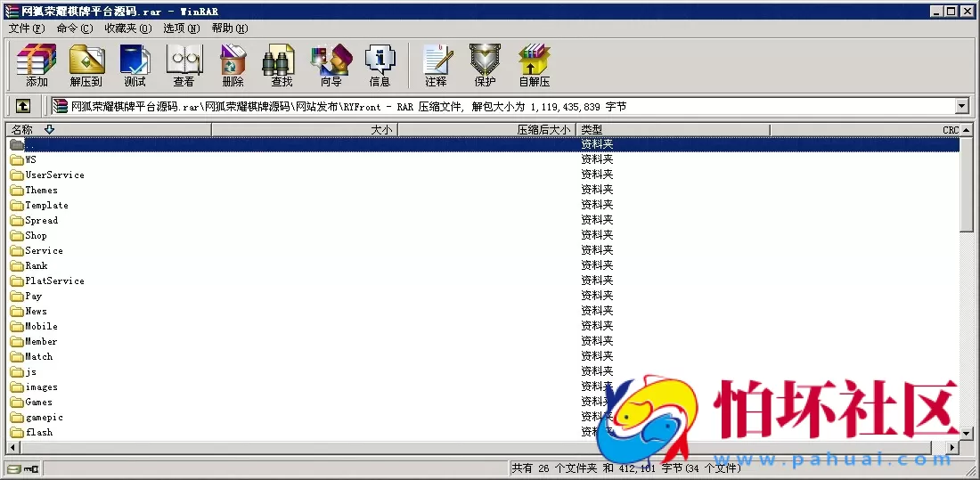980x480 pixels.
Task: Click the Delete (删除) recycle icon
Action: pos(233,66)
